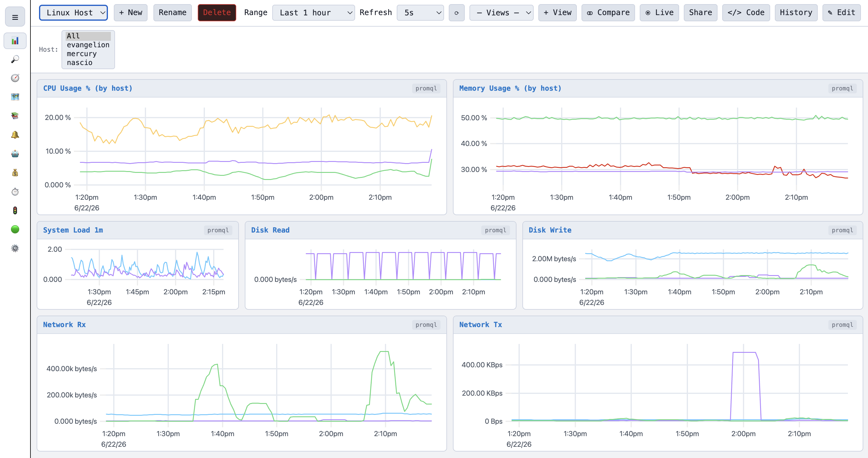Screen dimensions: 868x458
Task: Open the Code view button
Action: 746,13
